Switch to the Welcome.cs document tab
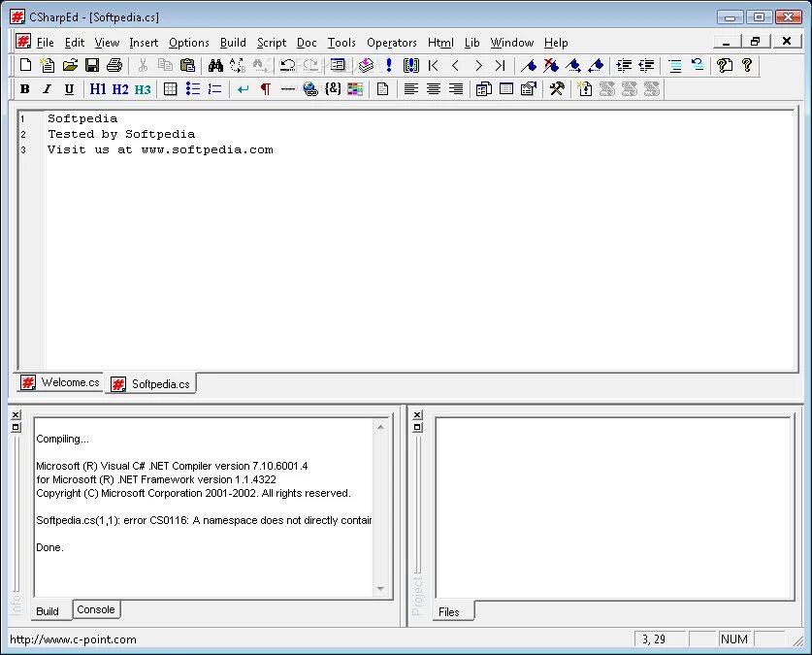This screenshot has width=812, height=655. (x=59, y=382)
